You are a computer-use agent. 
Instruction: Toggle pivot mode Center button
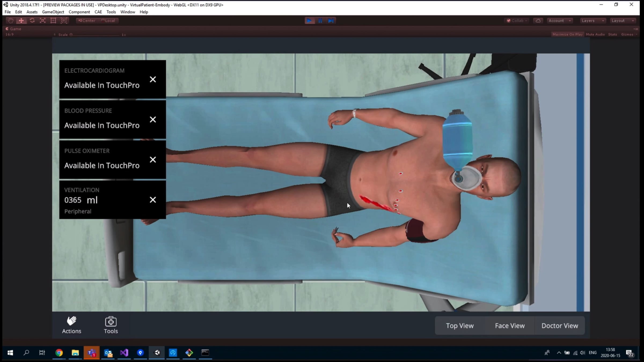coord(87,21)
